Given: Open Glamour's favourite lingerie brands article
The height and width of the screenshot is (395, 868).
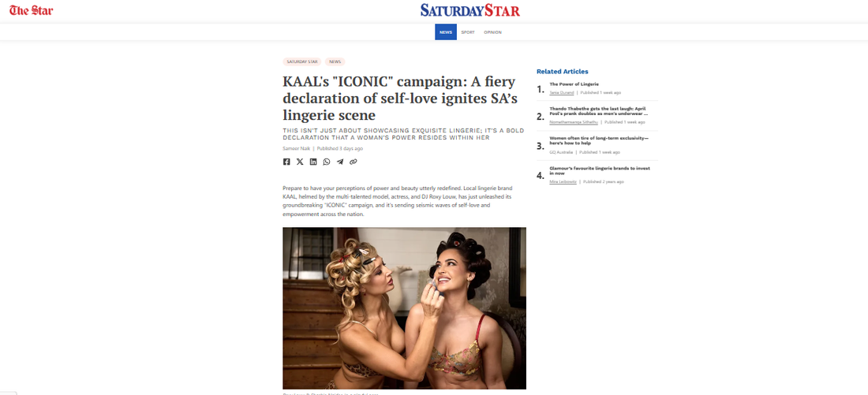Looking at the screenshot, I should click(600, 170).
